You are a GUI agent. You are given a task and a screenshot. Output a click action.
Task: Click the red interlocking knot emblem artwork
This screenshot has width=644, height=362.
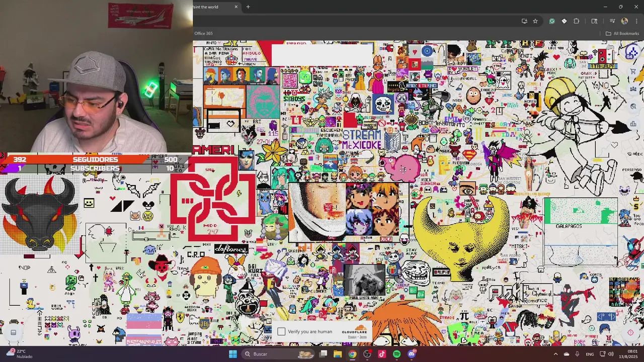coord(213,199)
